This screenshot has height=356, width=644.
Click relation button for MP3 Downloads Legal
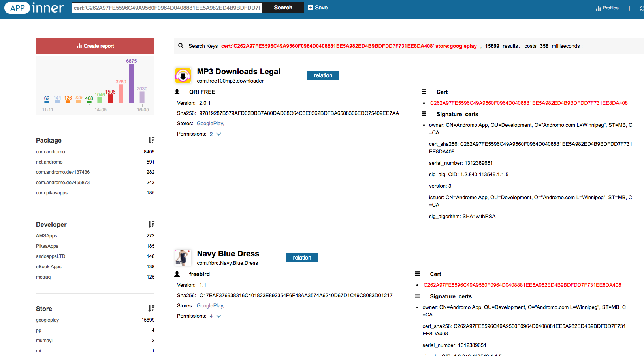coord(323,75)
